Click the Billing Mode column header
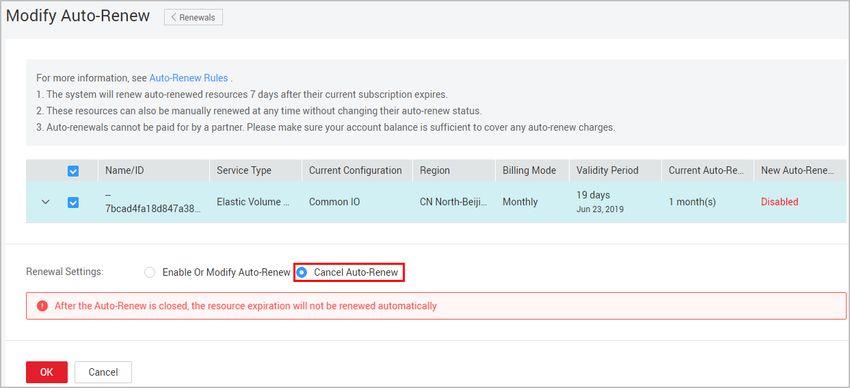The image size is (850, 388). click(x=529, y=170)
